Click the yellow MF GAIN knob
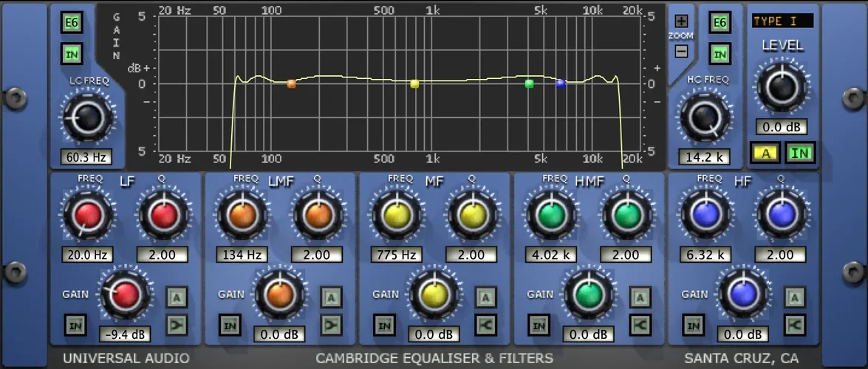The width and height of the screenshot is (868, 369). 434,295
